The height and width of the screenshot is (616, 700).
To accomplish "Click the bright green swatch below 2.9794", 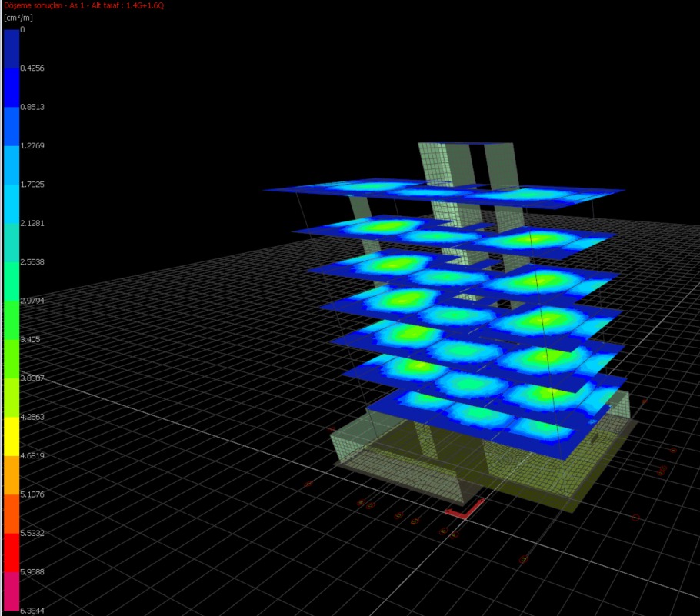I will [x=11, y=319].
